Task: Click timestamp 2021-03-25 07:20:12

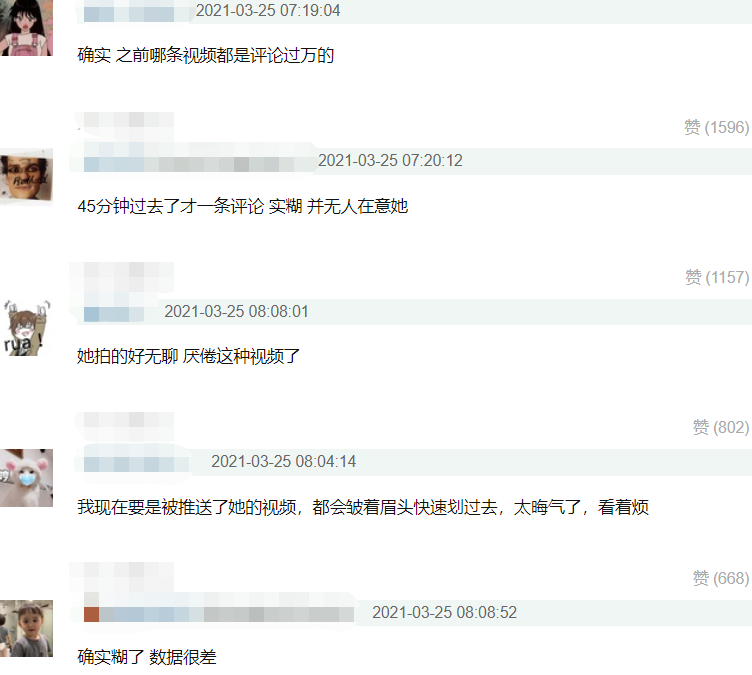Action: [390, 160]
